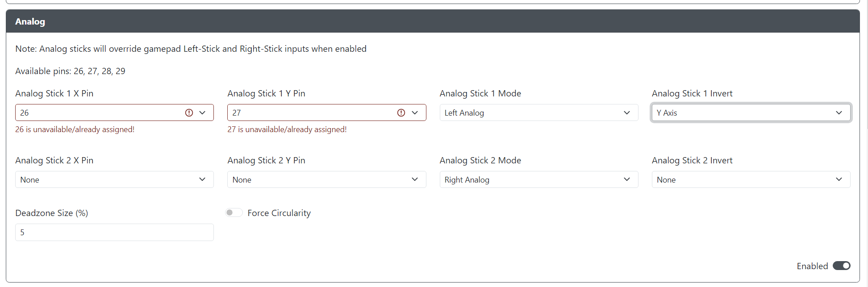The width and height of the screenshot is (868, 287).
Task: Open the Analog Stick 1 Mode dropdown
Action: point(538,112)
